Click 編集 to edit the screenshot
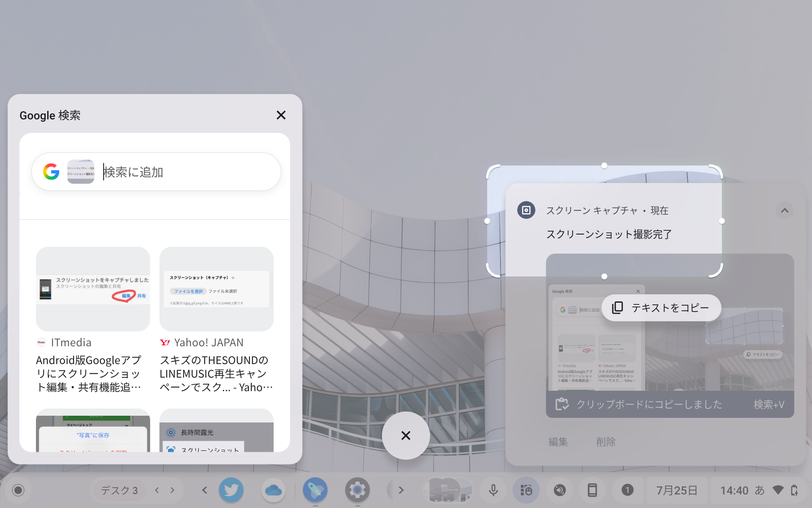This screenshot has height=508, width=812. pyautogui.click(x=558, y=442)
